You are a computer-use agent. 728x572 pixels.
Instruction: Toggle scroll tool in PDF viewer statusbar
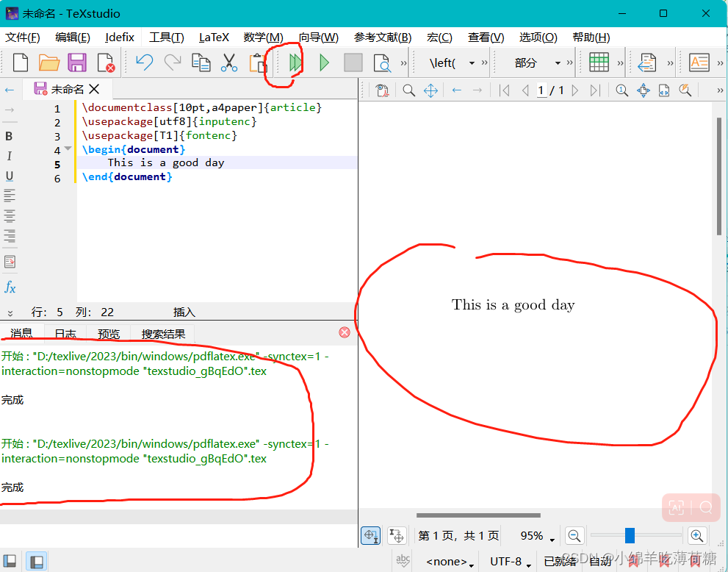[x=370, y=535]
